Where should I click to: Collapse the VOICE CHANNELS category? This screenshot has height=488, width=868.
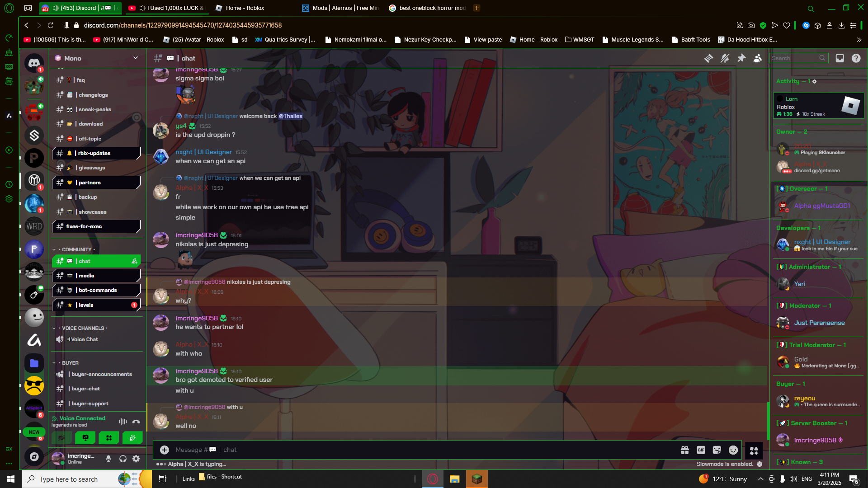[x=82, y=328]
